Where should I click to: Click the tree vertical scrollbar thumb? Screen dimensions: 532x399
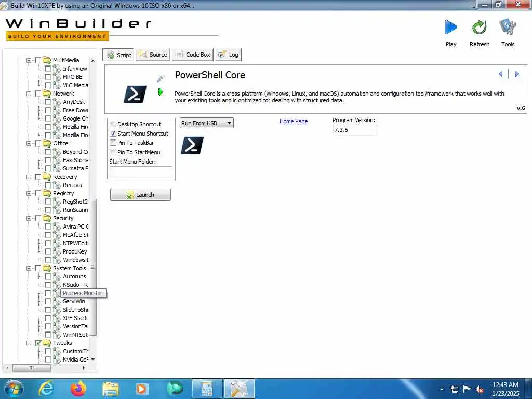pos(93,267)
